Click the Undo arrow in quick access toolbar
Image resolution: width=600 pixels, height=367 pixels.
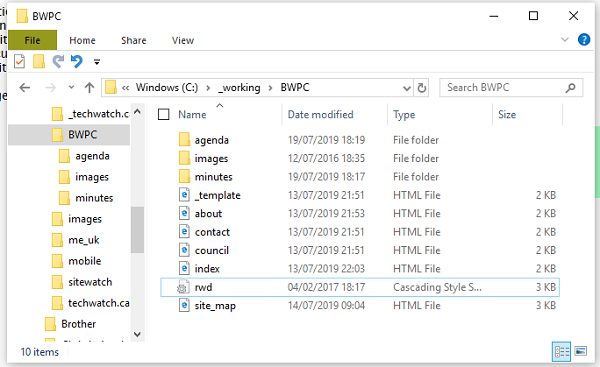(x=77, y=61)
